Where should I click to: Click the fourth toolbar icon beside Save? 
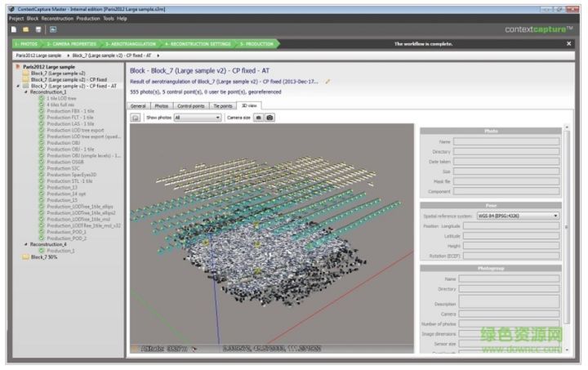point(52,29)
